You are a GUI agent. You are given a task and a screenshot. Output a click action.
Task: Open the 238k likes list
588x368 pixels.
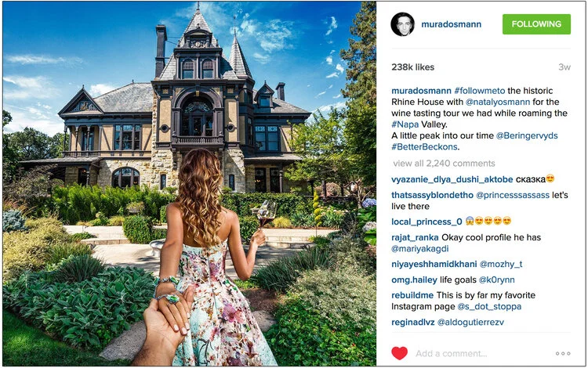(413, 67)
